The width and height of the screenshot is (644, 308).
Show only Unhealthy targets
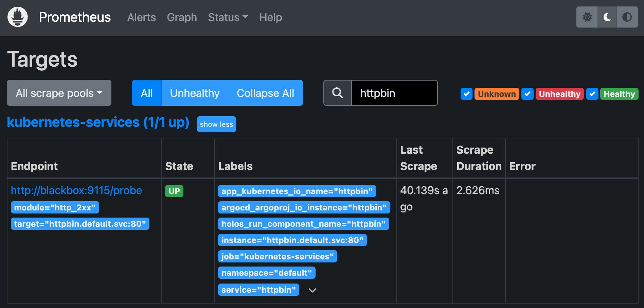(195, 93)
